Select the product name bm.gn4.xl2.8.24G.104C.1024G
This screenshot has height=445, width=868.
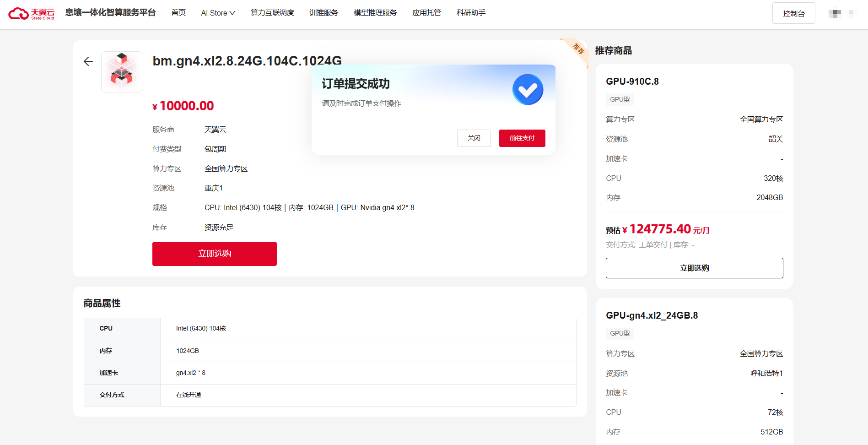tap(247, 61)
